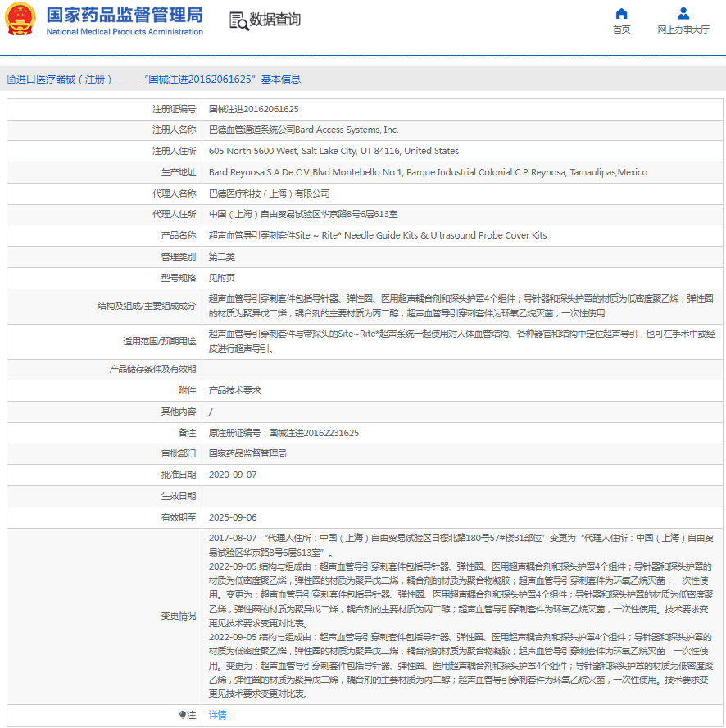726x728 pixels.
Task: Click the 国家药品监督管理局 site title
Action: [x=124, y=15]
